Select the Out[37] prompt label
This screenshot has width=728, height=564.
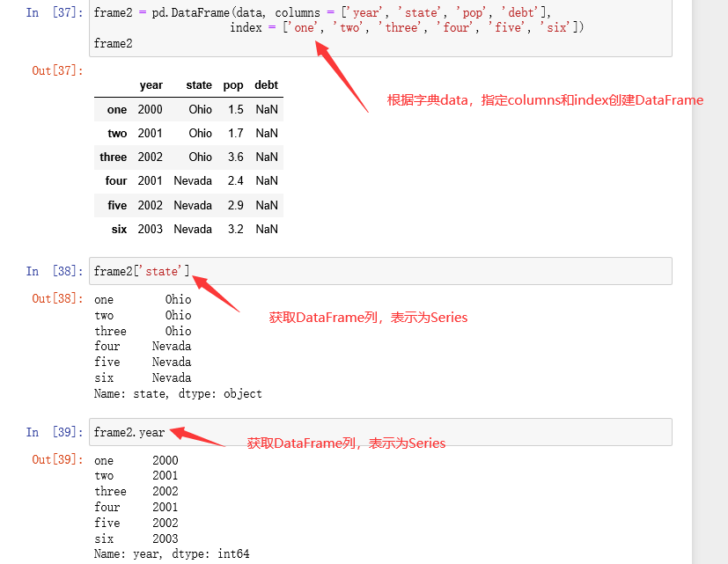click(x=57, y=70)
